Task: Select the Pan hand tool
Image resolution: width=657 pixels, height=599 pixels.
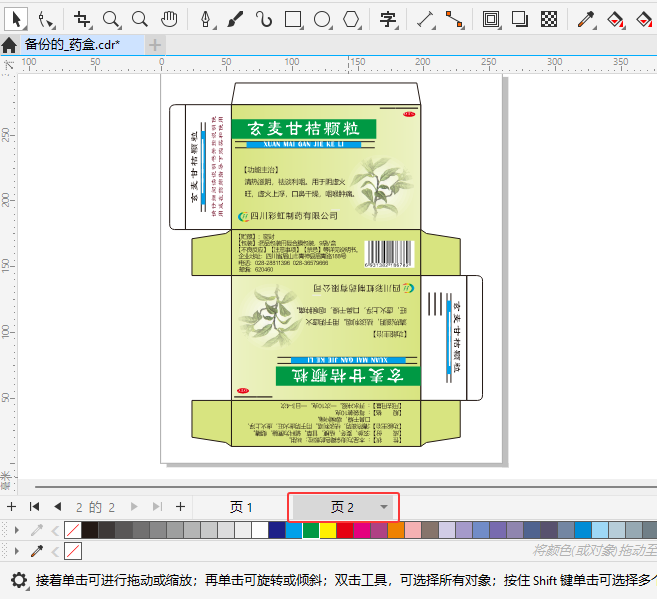Action: point(169,19)
